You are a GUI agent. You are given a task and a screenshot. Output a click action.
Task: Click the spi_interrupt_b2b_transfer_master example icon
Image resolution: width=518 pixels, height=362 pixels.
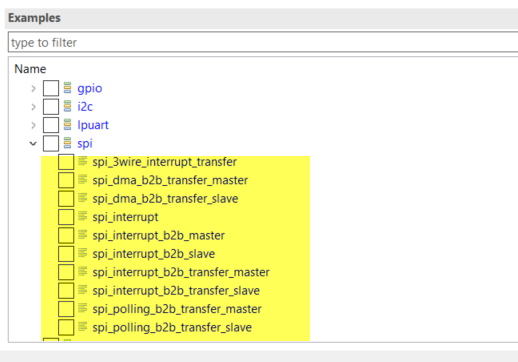(83, 271)
